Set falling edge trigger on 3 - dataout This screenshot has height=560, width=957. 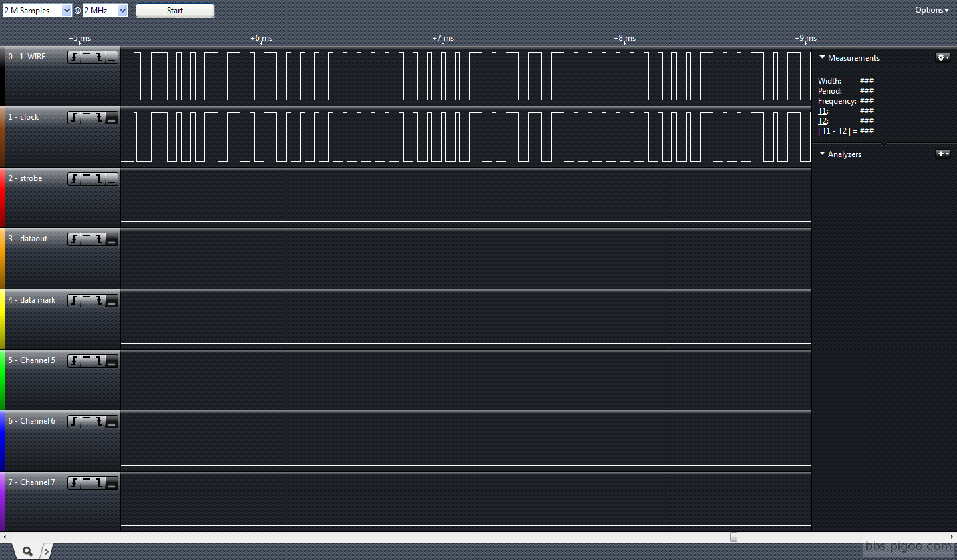(99, 239)
